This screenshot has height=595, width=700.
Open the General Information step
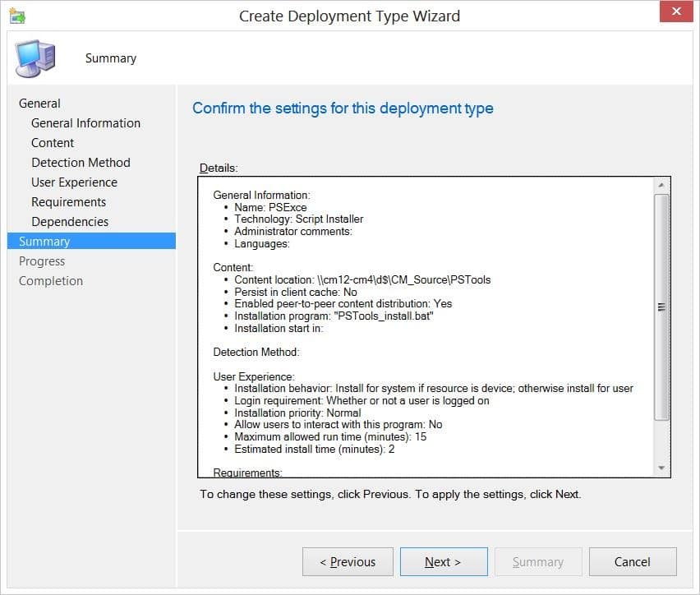pyautogui.click(x=85, y=123)
